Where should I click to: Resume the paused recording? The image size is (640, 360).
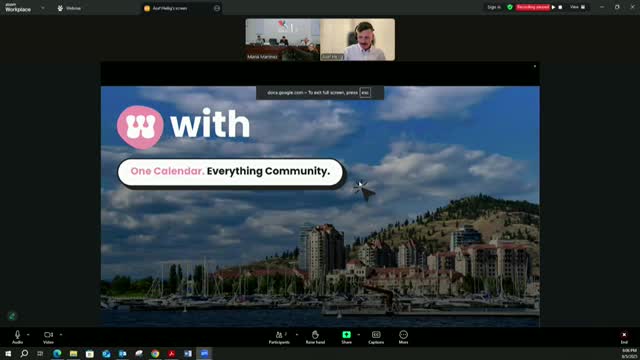553,7
